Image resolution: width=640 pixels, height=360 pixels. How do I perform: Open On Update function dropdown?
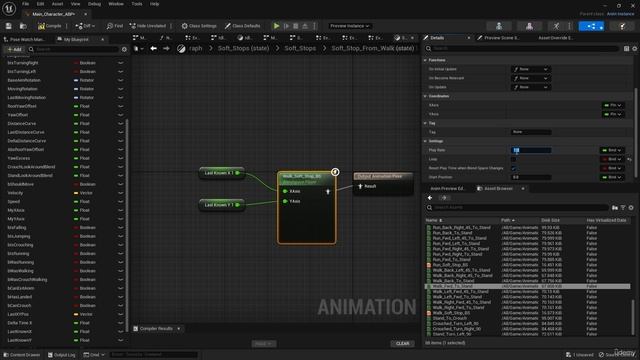tap(531, 87)
